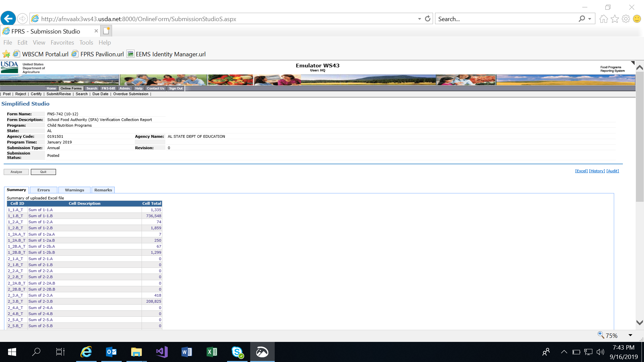Switch to the Errors tab
644x362 pixels.
44,190
